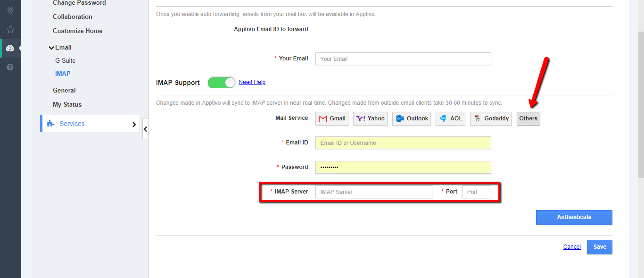Collapse the Email section in settings menu
The width and height of the screenshot is (644, 278).
pos(51,48)
